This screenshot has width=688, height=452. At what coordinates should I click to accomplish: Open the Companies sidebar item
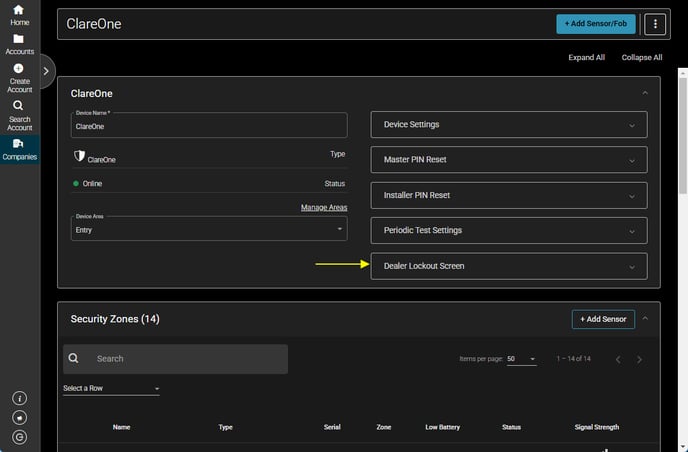point(19,150)
